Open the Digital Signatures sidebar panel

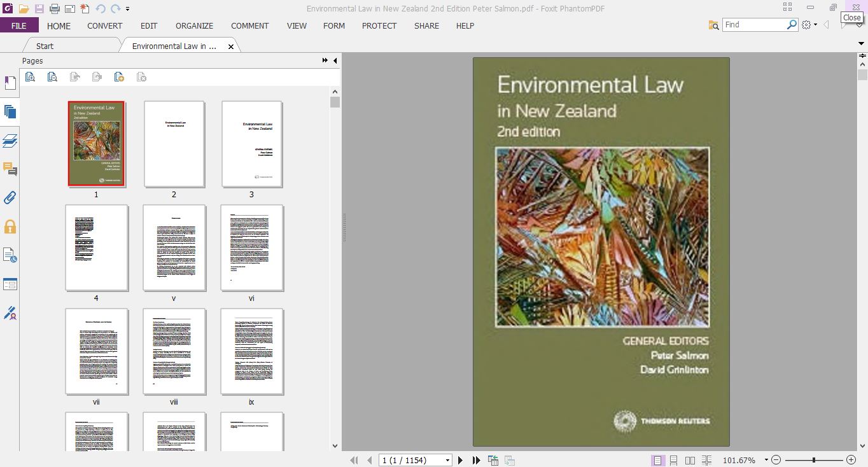(x=10, y=313)
